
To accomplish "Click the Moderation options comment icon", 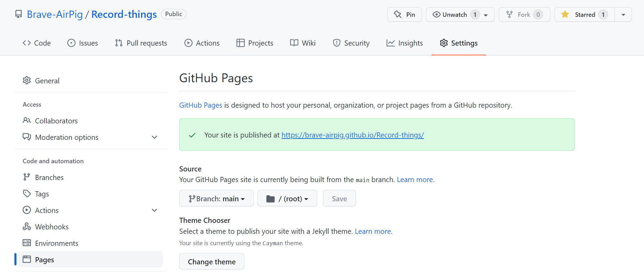I will [x=27, y=137].
